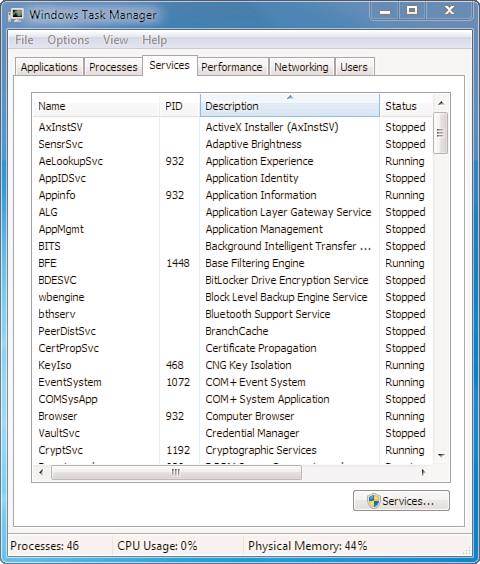480x564 pixels.
Task: Select the VaultSvc service
Action: [232, 433]
